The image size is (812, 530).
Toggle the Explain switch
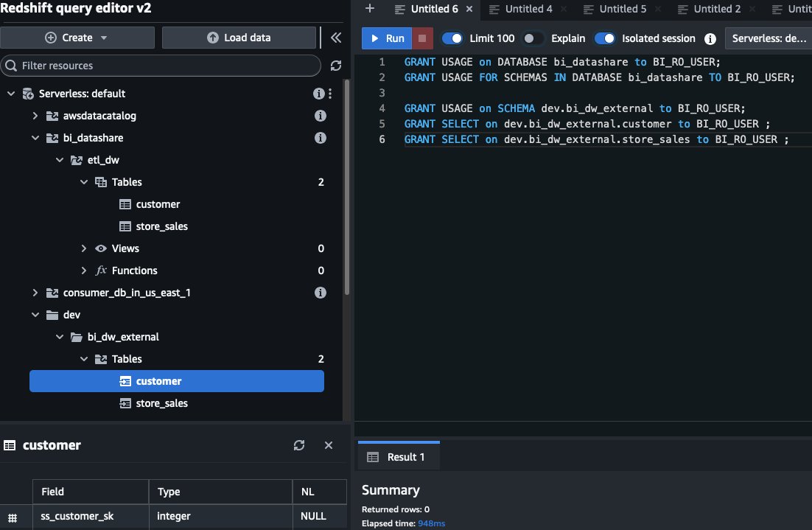tap(533, 38)
